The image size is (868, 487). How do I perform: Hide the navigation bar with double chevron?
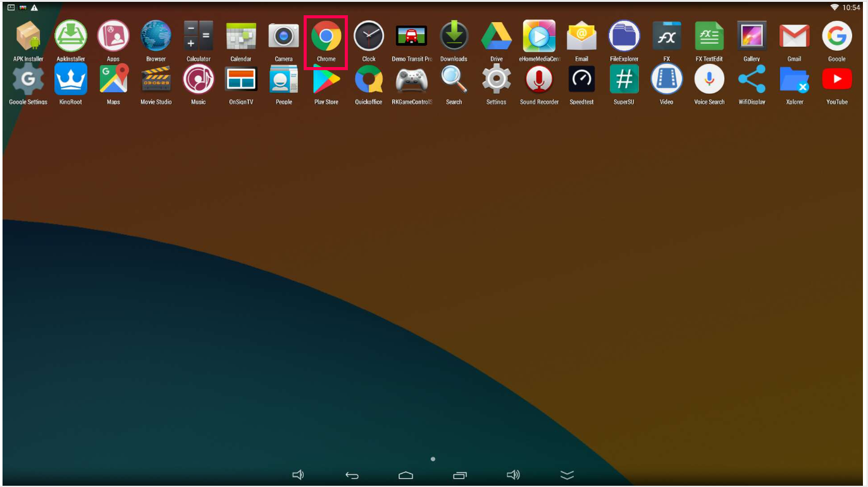click(x=567, y=476)
